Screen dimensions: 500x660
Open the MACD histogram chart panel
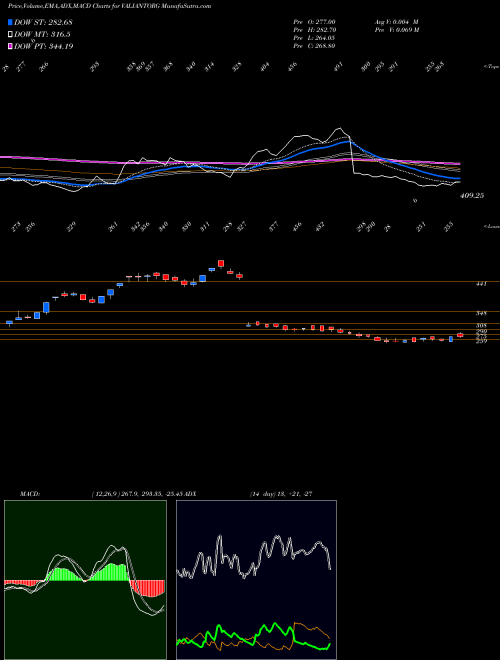85,580
